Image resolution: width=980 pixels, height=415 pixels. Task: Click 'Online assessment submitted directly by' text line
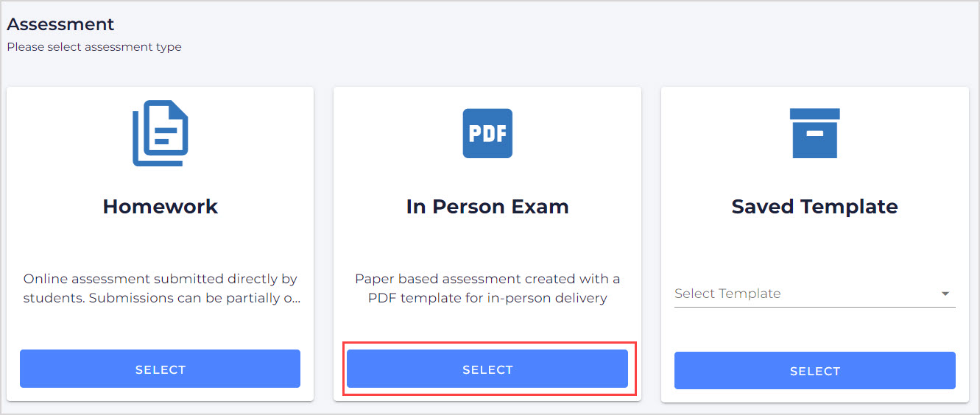161,279
